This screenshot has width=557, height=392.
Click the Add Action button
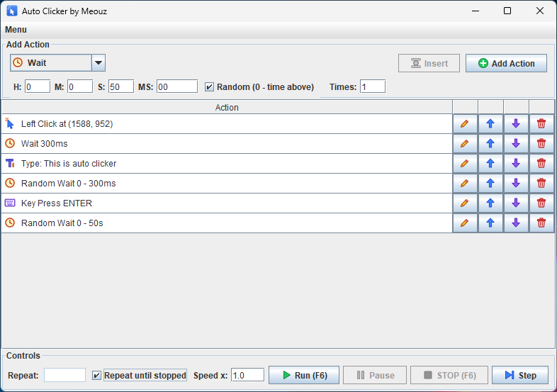(x=506, y=63)
